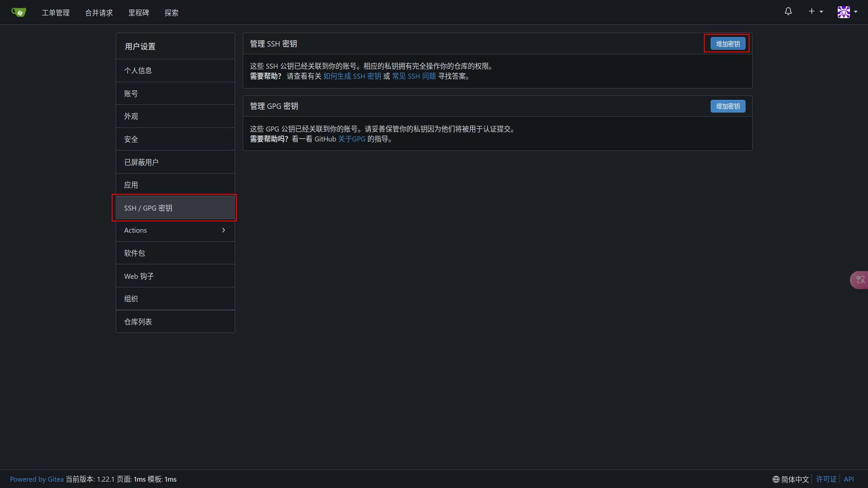Open 简体中文 language selector
Image resolution: width=868 pixels, height=488 pixels.
[791, 479]
